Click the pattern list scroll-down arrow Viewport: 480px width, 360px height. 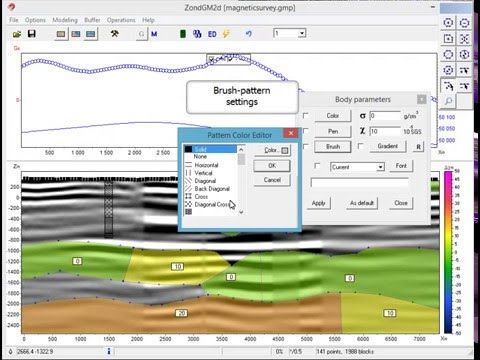pyautogui.click(x=241, y=212)
